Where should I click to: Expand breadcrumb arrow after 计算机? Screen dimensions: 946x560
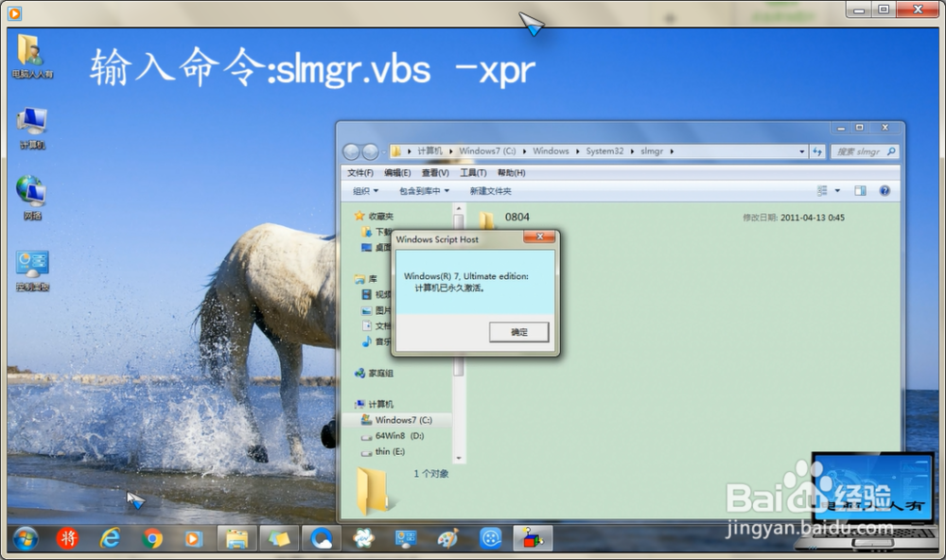pos(450,151)
